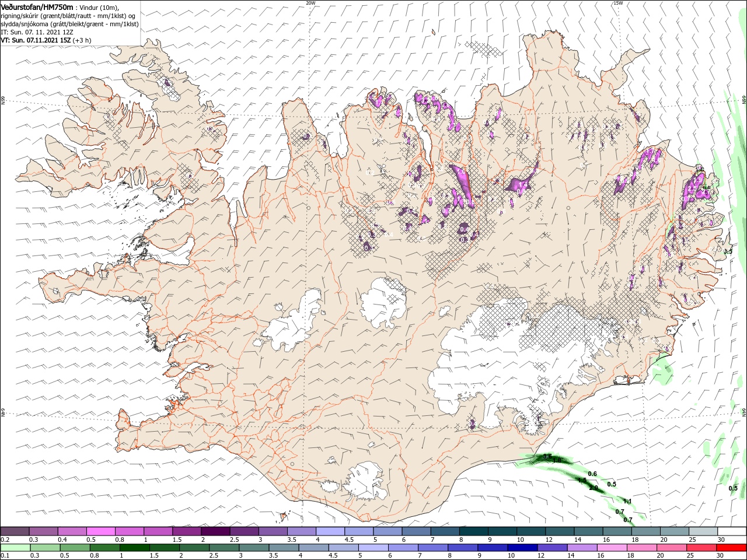747x560 pixels.
Task: Select the rain-scale swatch labeled 0.3
Action: [45, 548]
